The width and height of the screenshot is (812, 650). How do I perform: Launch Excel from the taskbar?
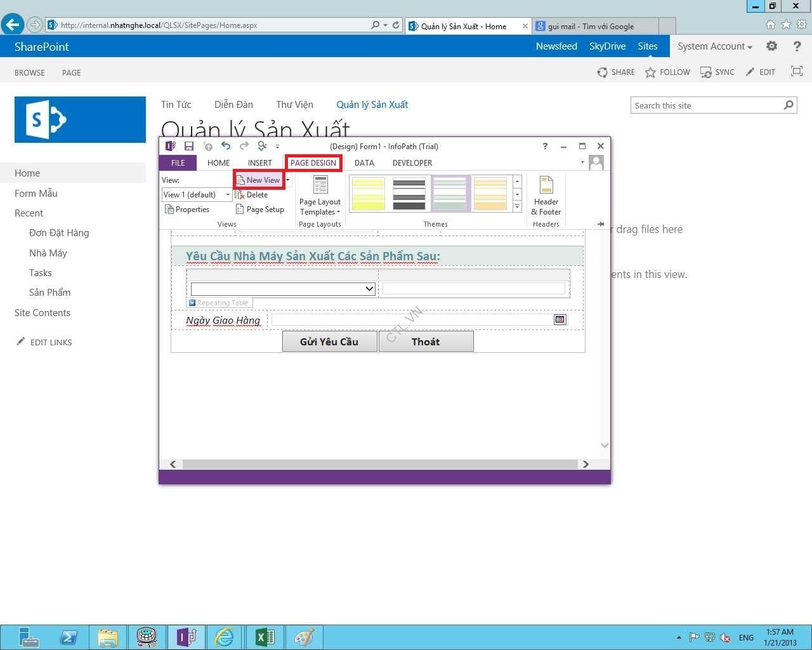click(x=265, y=637)
